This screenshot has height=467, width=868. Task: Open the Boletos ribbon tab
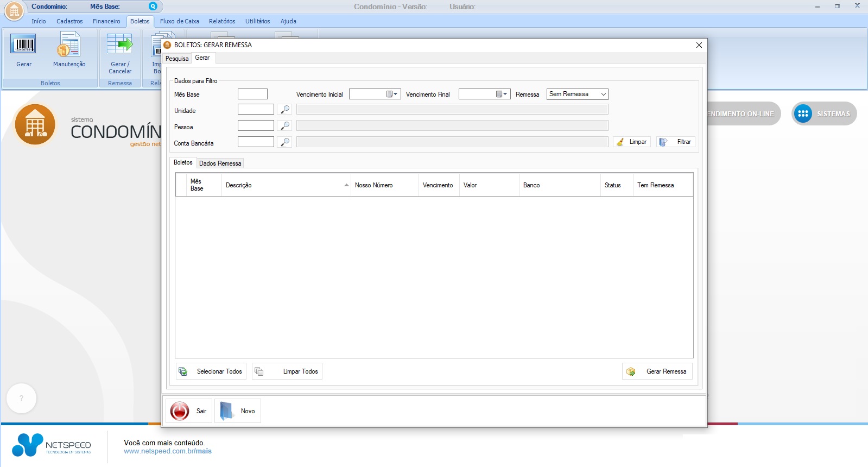[x=140, y=21]
